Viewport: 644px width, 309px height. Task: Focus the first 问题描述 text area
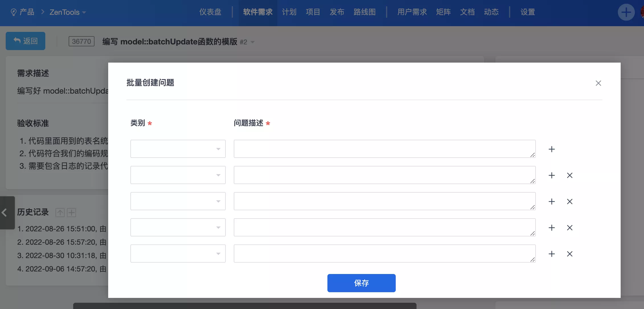click(385, 149)
